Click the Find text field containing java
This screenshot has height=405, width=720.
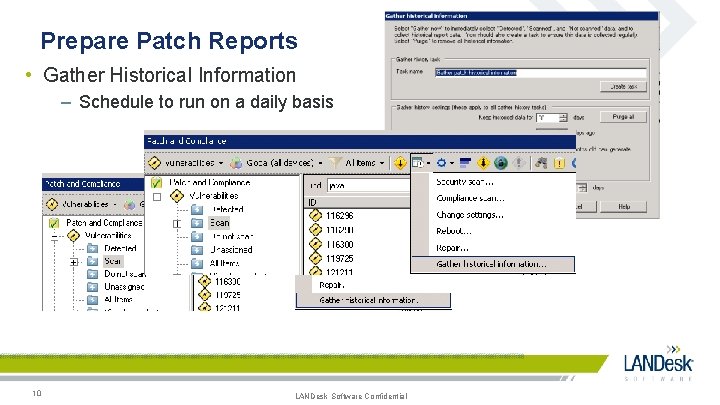tap(368, 186)
